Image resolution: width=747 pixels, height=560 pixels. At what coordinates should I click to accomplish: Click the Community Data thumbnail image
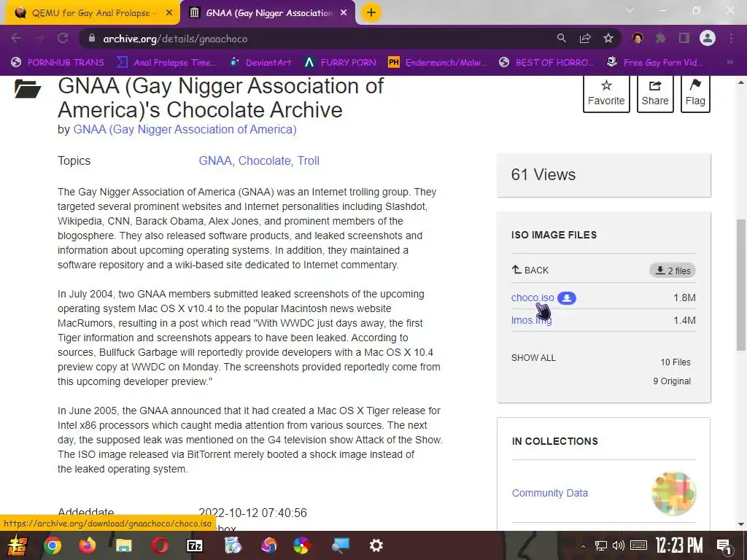click(673, 494)
